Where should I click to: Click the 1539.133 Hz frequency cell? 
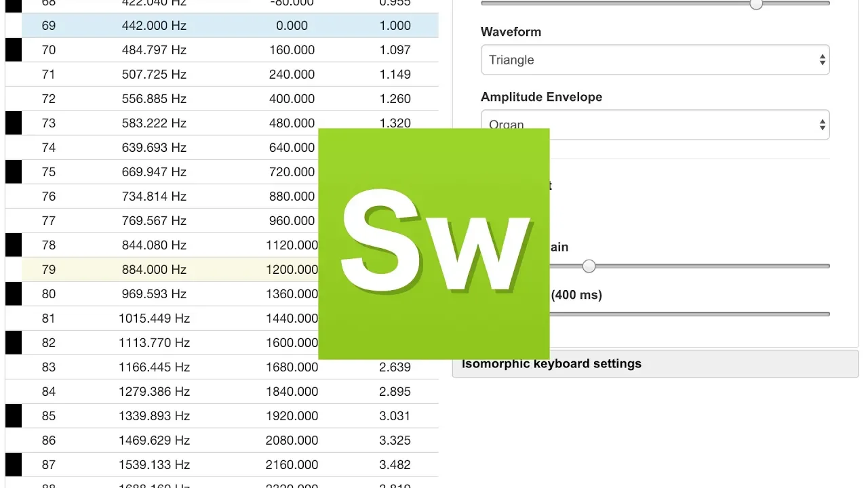154,465
